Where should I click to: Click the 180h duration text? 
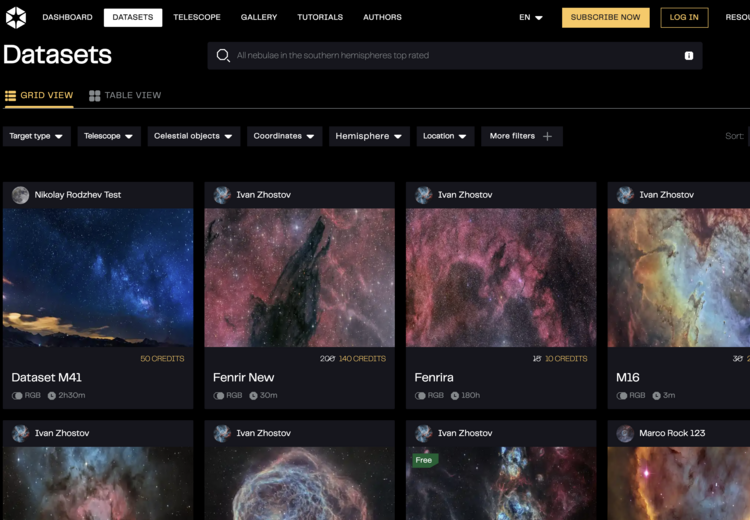pyautogui.click(x=471, y=396)
